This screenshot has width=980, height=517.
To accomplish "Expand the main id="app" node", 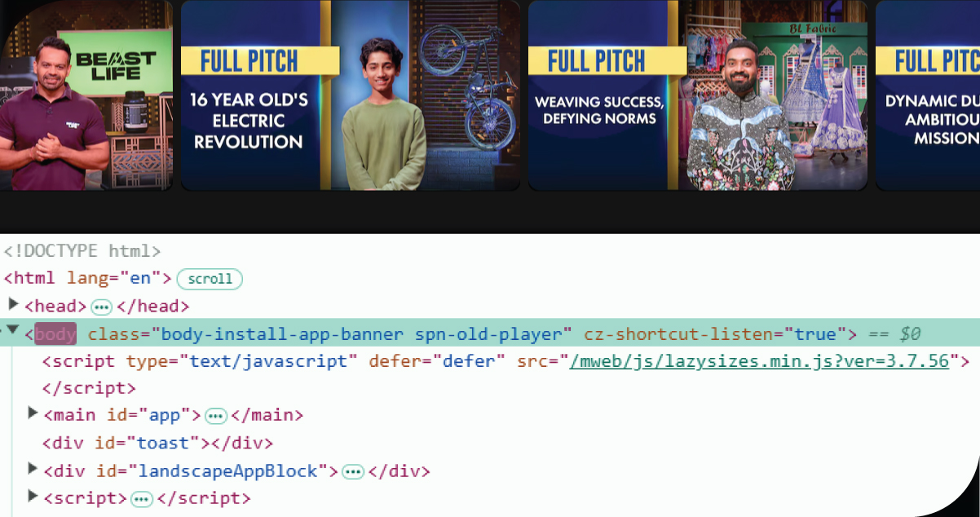I will [x=33, y=413].
